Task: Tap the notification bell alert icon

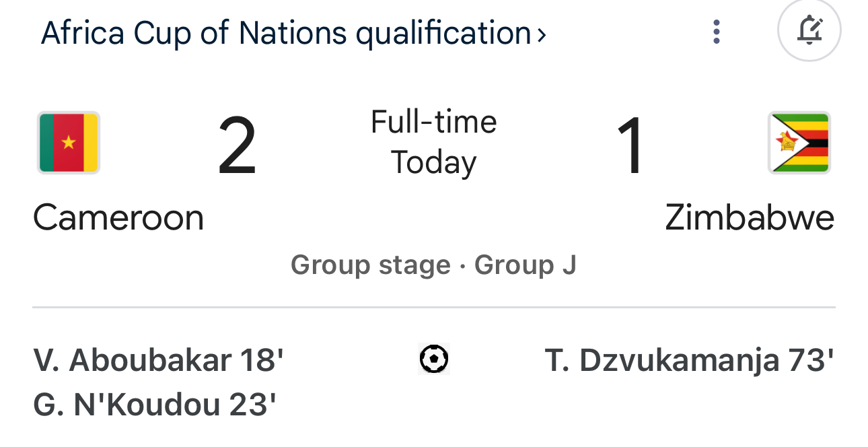Action: (x=809, y=30)
